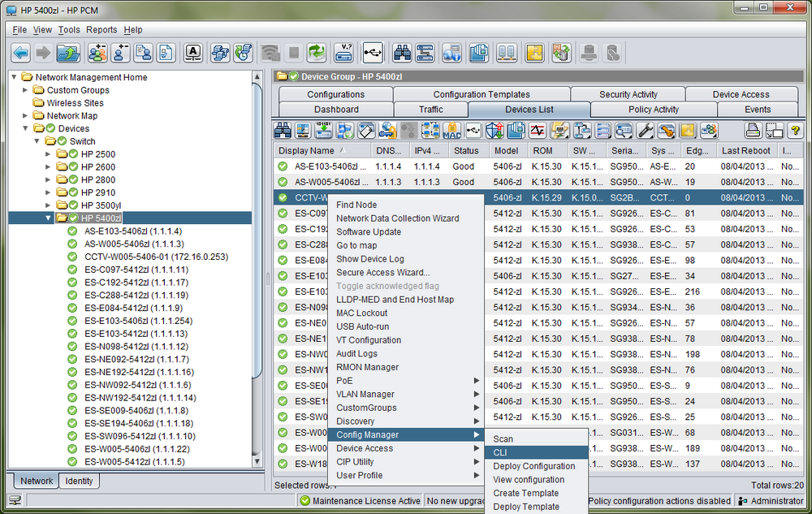
Task: Click the shield with red and green arrows icon
Action: click(495, 131)
